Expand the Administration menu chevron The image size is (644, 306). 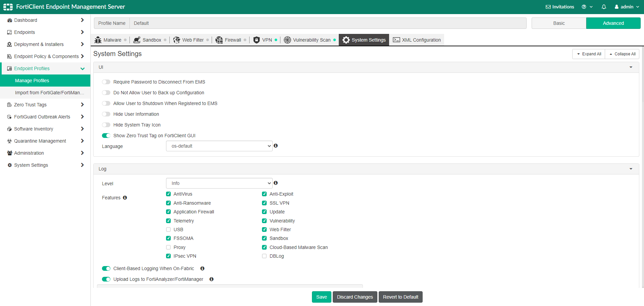pos(82,153)
